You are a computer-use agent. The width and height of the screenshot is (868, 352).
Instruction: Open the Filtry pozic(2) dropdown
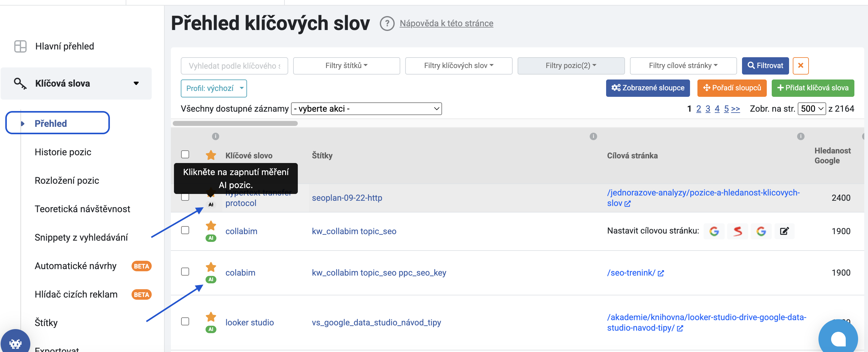coord(571,65)
